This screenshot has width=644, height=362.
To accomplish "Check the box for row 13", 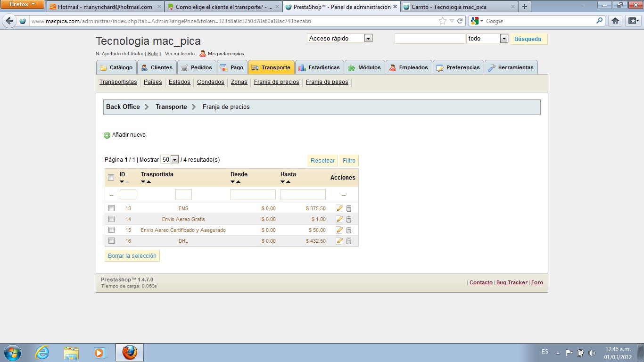I will (x=111, y=208).
